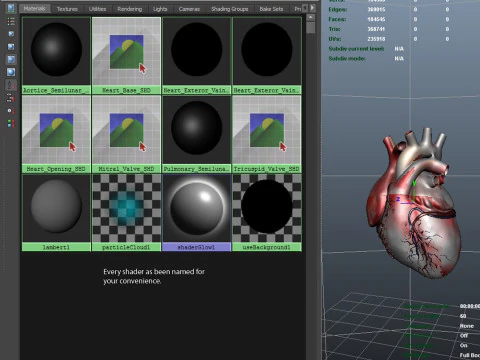Open the Bake Sets tab
Screen dimensions: 480x360
[271, 9]
